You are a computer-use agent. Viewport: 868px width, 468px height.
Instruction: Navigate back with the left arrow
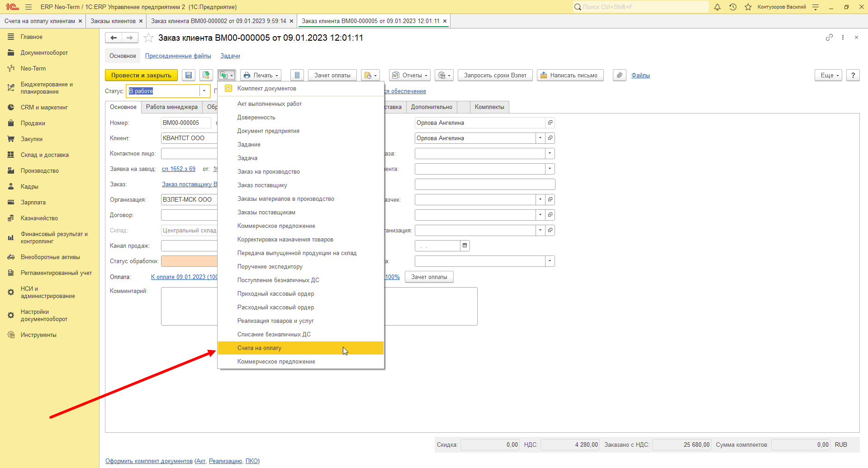click(x=114, y=38)
